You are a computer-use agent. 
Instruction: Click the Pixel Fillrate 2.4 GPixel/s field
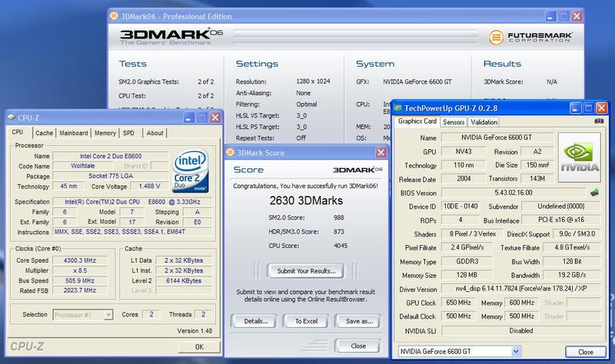[467, 247]
